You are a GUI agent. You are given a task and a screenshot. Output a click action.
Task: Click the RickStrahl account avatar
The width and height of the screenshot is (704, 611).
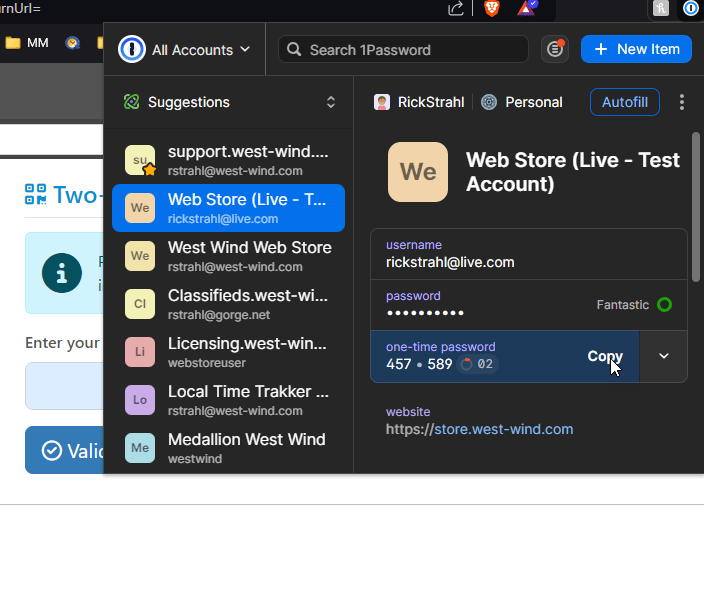[x=381, y=102]
